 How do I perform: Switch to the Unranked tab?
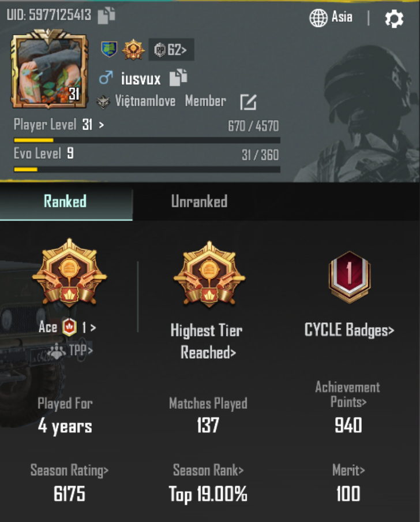(x=199, y=202)
